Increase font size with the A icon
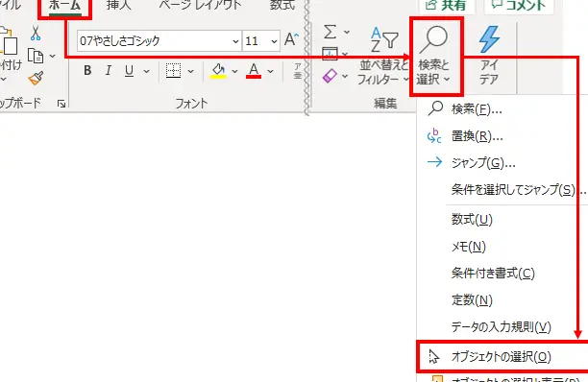The height and width of the screenshot is (382, 588). click(291, 39)
